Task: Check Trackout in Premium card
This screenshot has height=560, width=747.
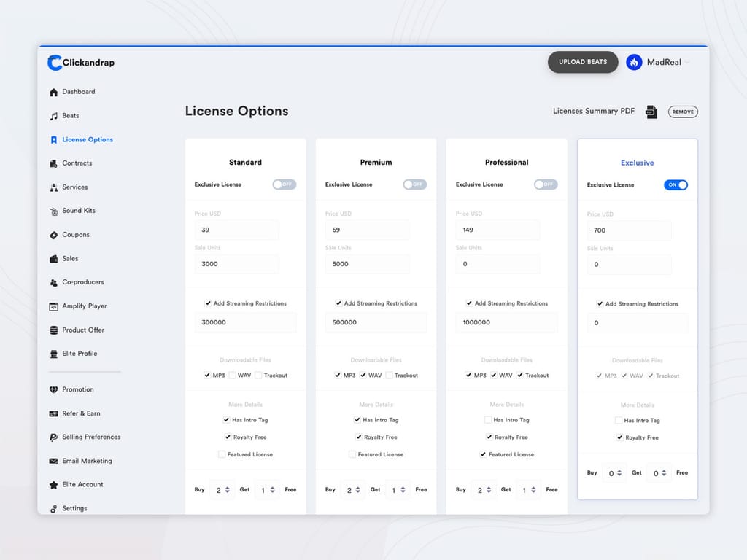Action: pyautogui.click(x=389, y=376)
